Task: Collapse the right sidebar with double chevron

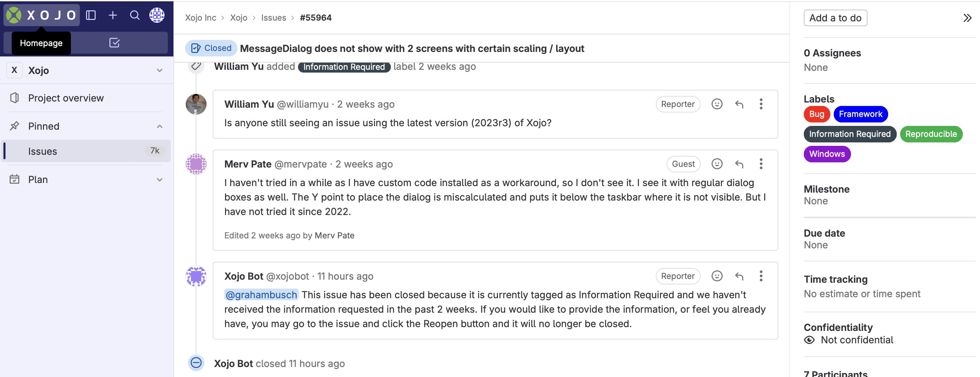Action: pyautogui.click(x=967, y=18)
